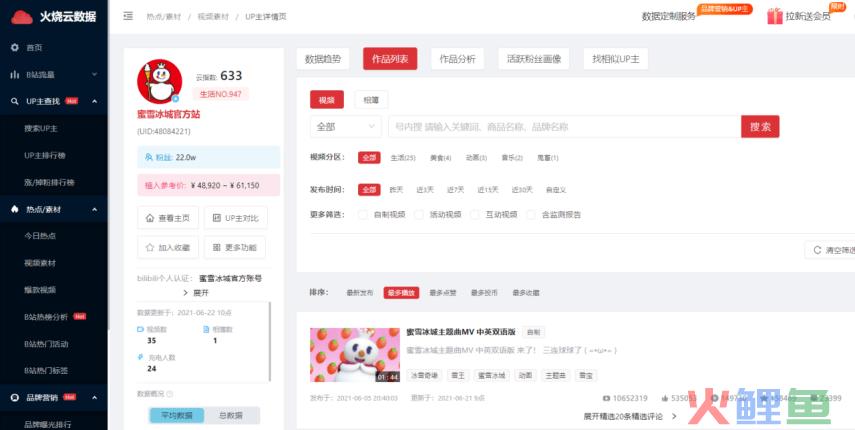Open B站热门活动 in the sidebar

point(46,344)
